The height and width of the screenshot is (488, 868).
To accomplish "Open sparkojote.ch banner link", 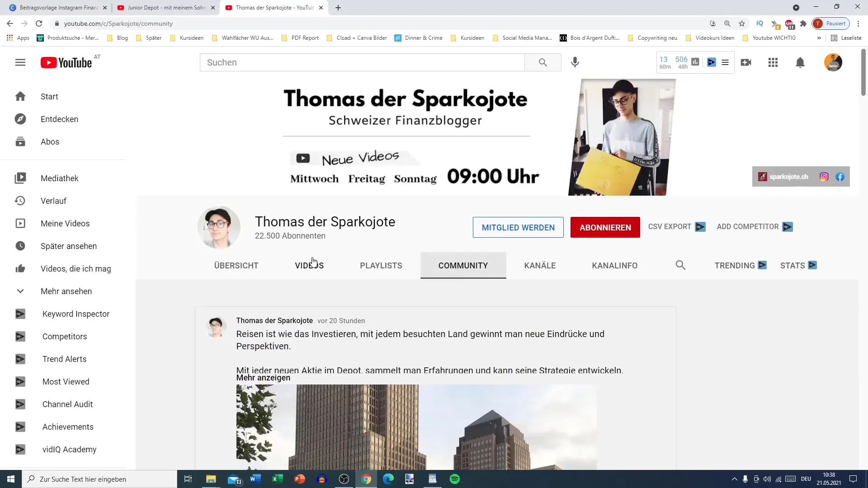I will coord(784,177).
